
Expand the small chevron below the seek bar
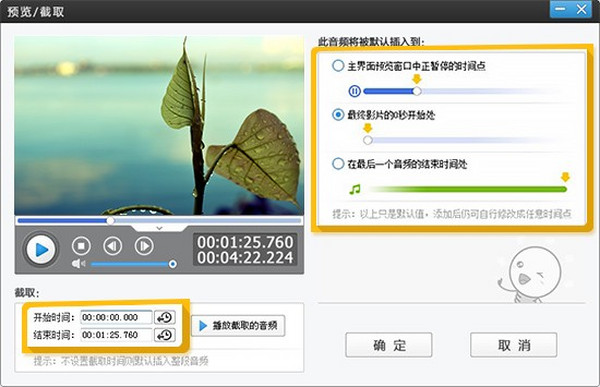160,228
